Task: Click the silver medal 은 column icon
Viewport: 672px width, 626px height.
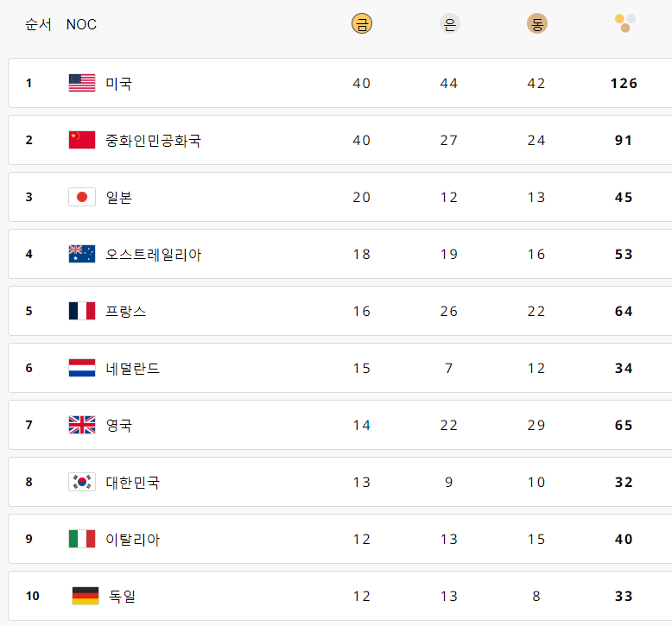Action: tap(449, 23)
